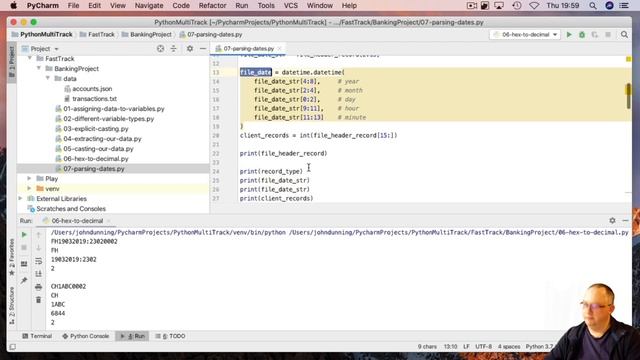
Task: Close the 07-parsing-dates.py editor tab
Action: point(280,49)
